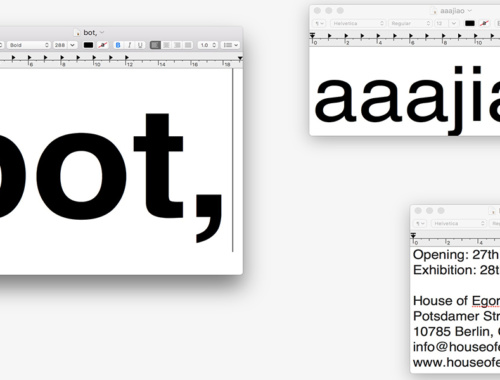The image size is (500, 380).
Task: Select tab stop at 7 on bot, ruler
Action: [46, 58]
